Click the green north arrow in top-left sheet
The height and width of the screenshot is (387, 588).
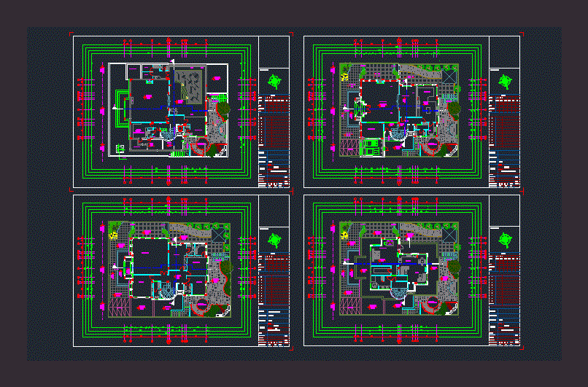tap(274, 81)
